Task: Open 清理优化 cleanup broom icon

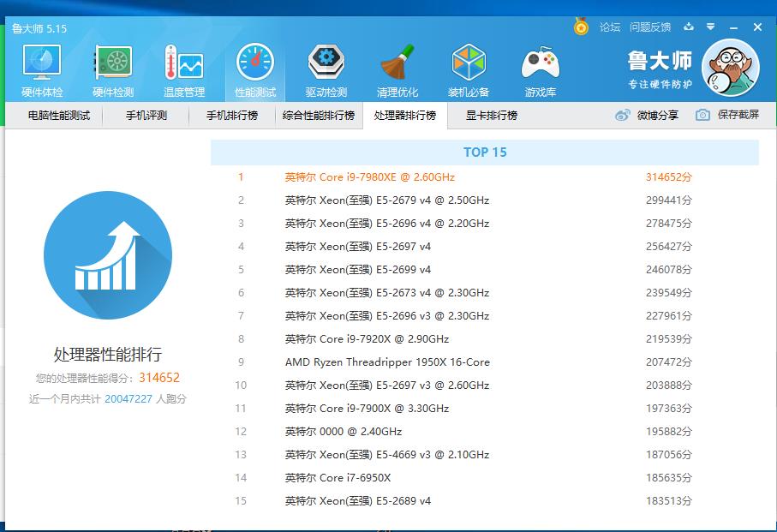Action: pyautogui.click(x=397, y=69)
